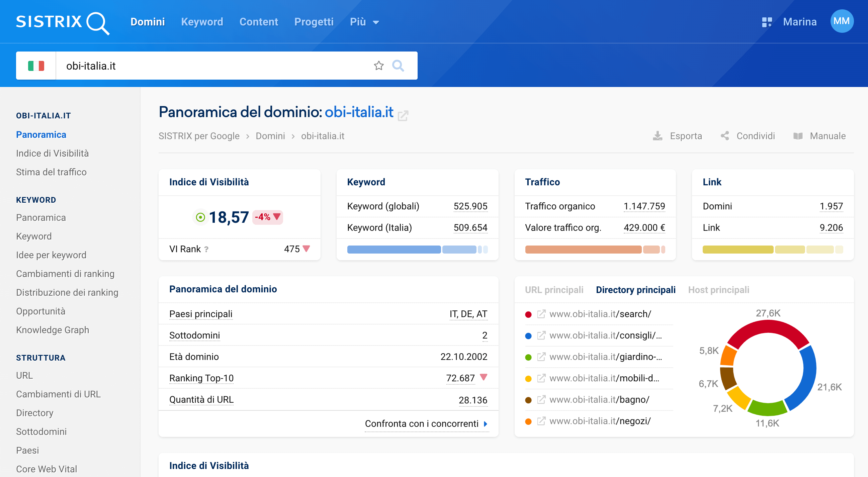Click the blue Keyword distribution bar
This screenshot has width=868, height=477.
[418, 250]
